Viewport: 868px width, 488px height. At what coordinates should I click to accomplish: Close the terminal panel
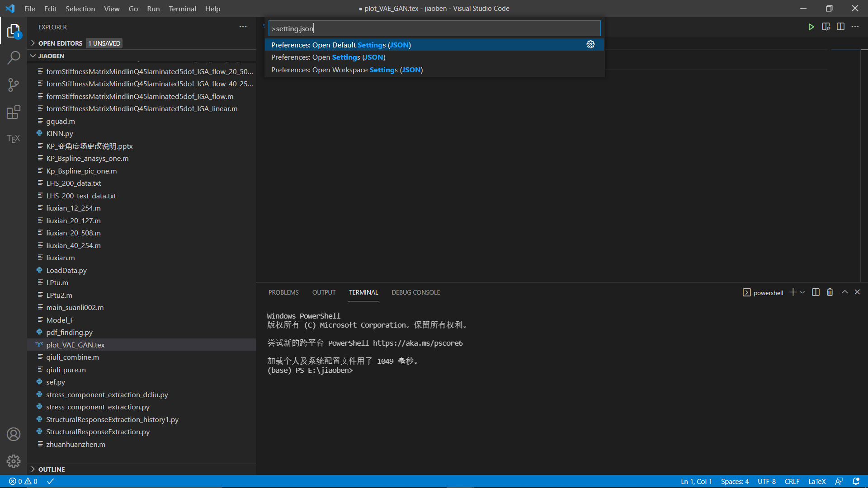tap(857, 292)
